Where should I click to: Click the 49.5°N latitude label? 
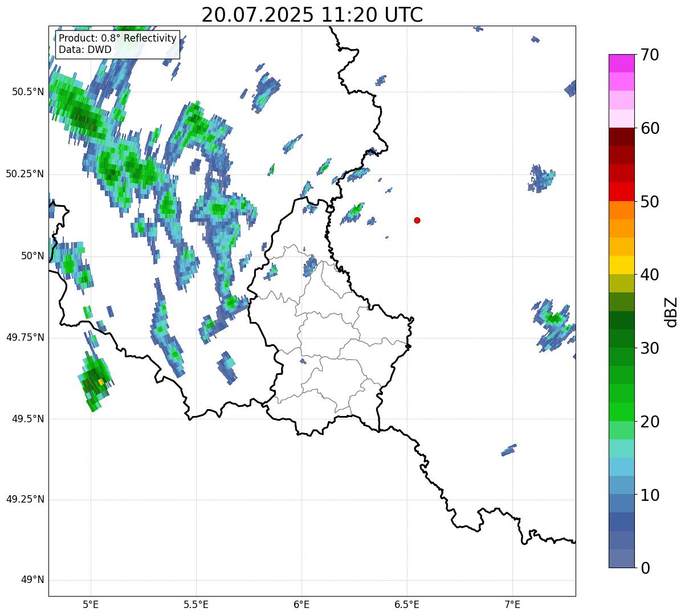pyautogui.click(x=28, y=419)
